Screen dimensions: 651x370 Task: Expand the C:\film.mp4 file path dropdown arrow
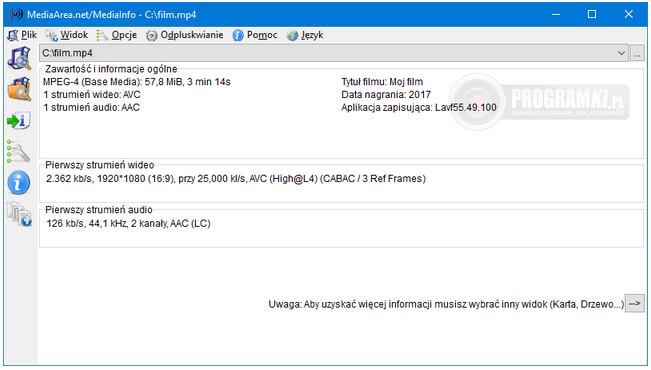pyautogui.click(x=621, y=53)
